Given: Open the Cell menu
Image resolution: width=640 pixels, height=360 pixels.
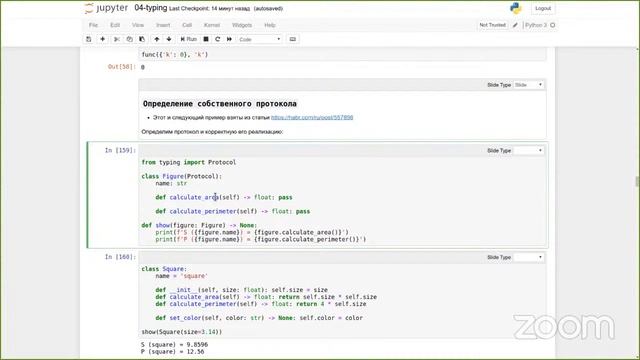Looking at the screenshot, I should pos(187,25).
